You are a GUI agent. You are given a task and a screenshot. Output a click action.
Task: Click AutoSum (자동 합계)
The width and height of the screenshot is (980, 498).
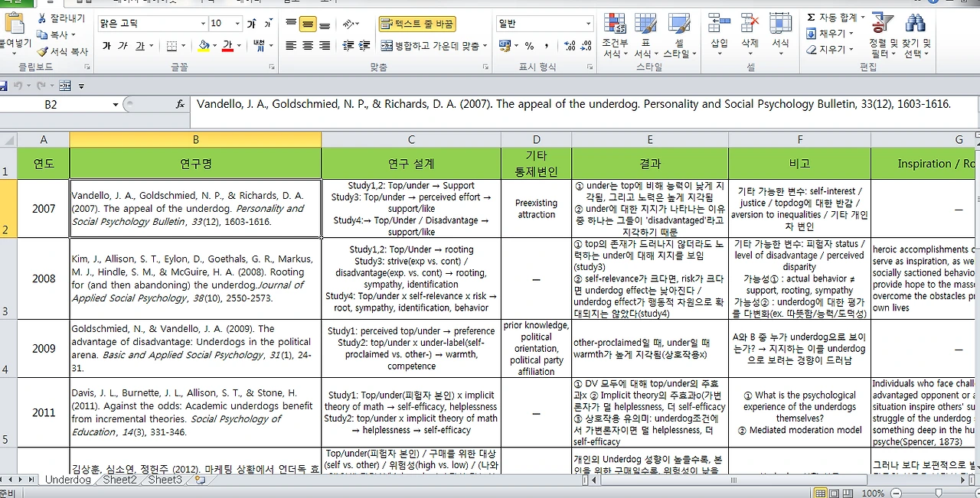pos(835,18)
